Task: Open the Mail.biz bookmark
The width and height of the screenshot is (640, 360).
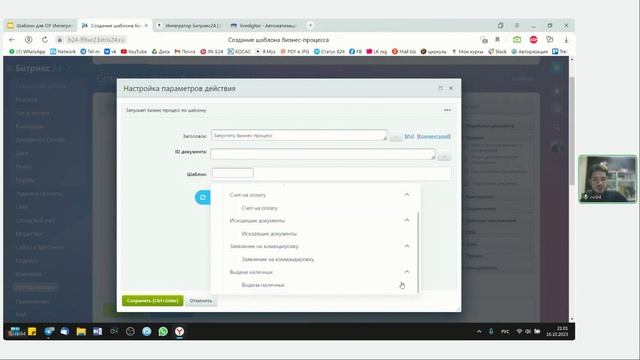Action: click(404, 51)
